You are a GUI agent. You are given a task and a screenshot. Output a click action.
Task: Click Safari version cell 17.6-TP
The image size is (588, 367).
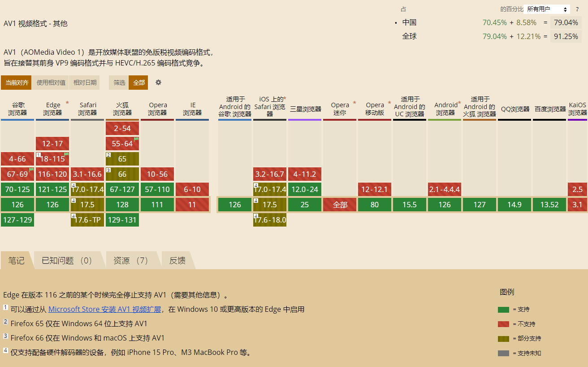tap(87, 220)
